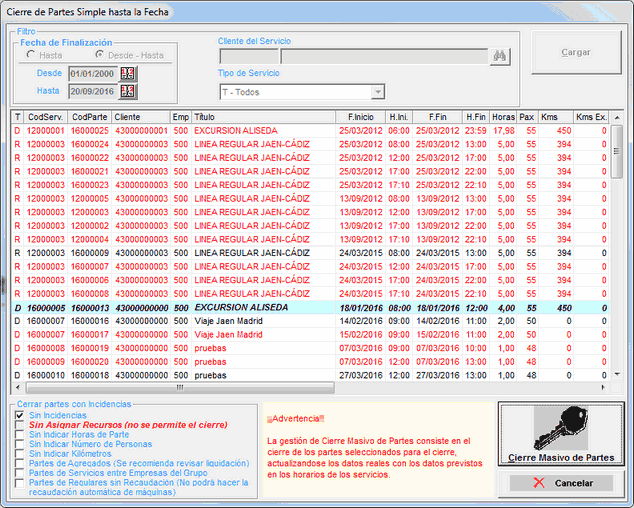Toggle Sin Asignar Recursos checkbox
The height and width of the screenshot is (508, 634).
coord(19,425)
